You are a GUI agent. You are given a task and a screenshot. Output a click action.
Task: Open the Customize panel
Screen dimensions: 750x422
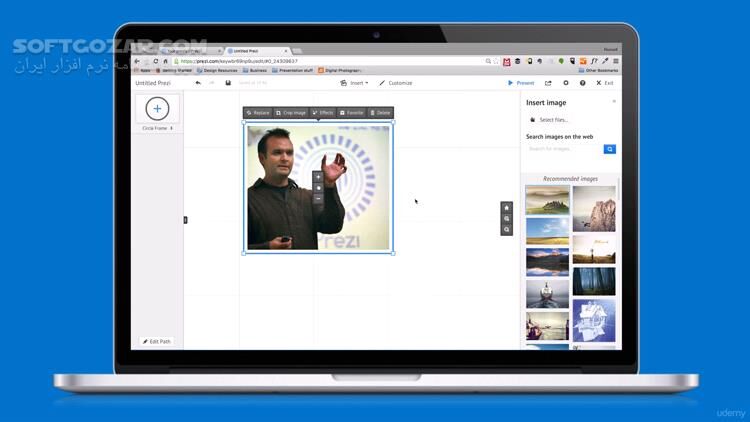coord(396,83)
